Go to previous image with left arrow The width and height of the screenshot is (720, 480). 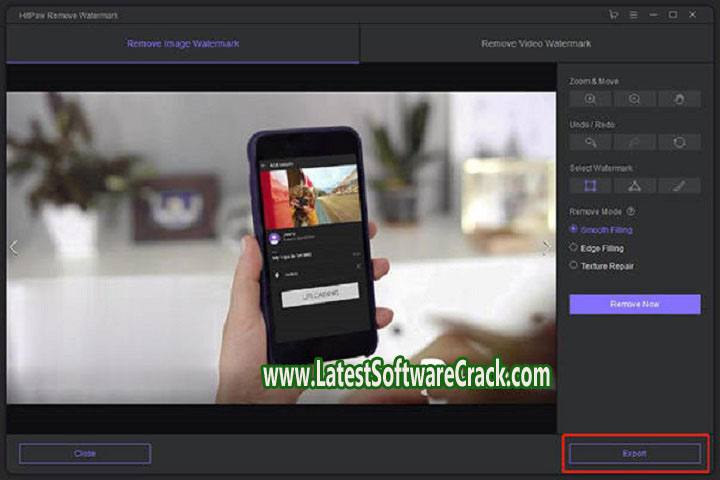(13, 248)
